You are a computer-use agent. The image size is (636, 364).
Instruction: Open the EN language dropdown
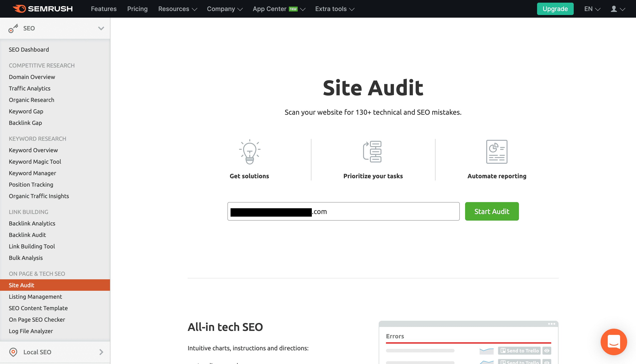[592, 9]
